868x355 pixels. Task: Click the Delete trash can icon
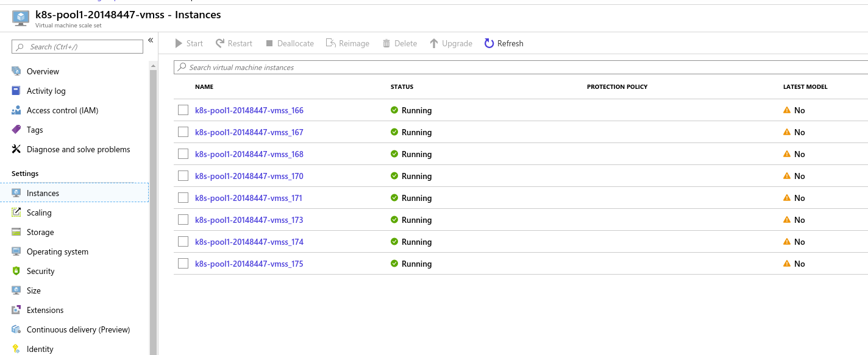(386, 43)
